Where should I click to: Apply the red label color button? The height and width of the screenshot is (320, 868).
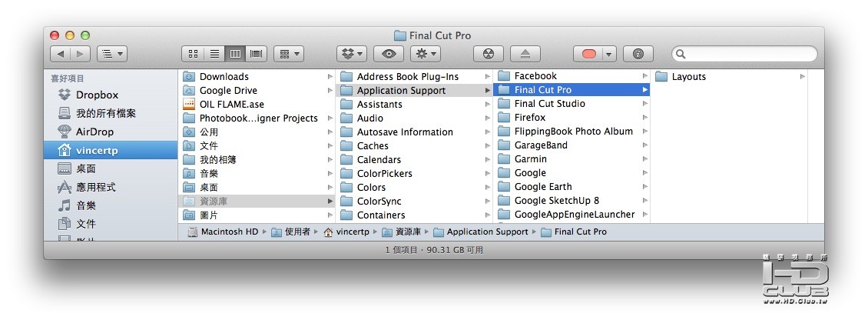(588, 54)
